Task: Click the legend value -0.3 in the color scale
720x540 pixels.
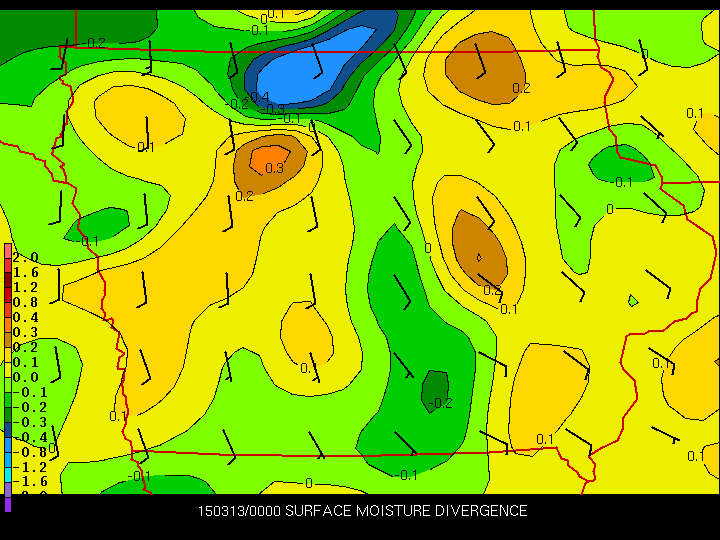Action: click(x=30, y=422)
